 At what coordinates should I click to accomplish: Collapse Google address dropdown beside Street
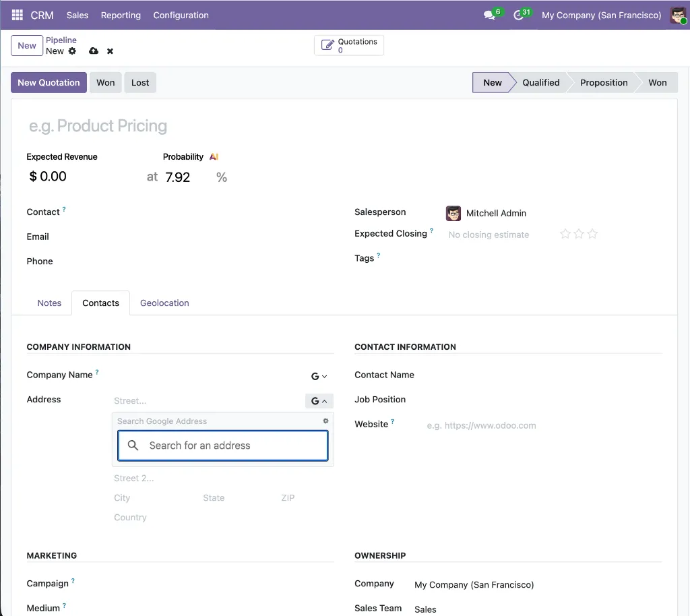[x=319, y=401]
